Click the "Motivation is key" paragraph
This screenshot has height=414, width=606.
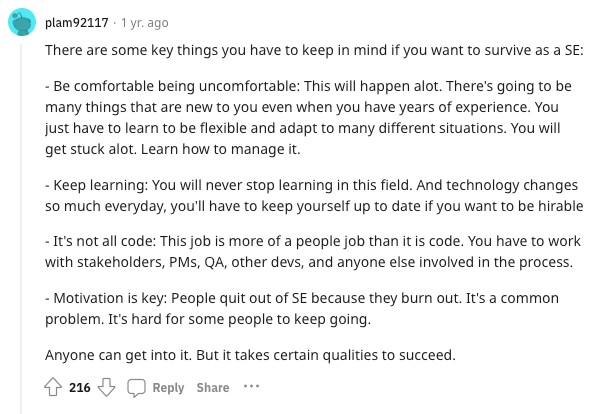[302, 308]
